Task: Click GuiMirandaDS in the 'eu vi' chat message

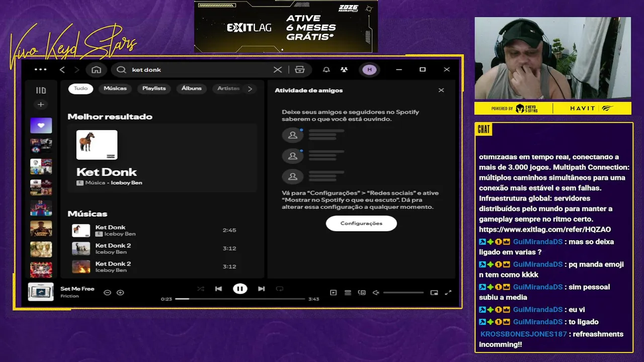Action: pyautogui.click(x=538, y=310)
